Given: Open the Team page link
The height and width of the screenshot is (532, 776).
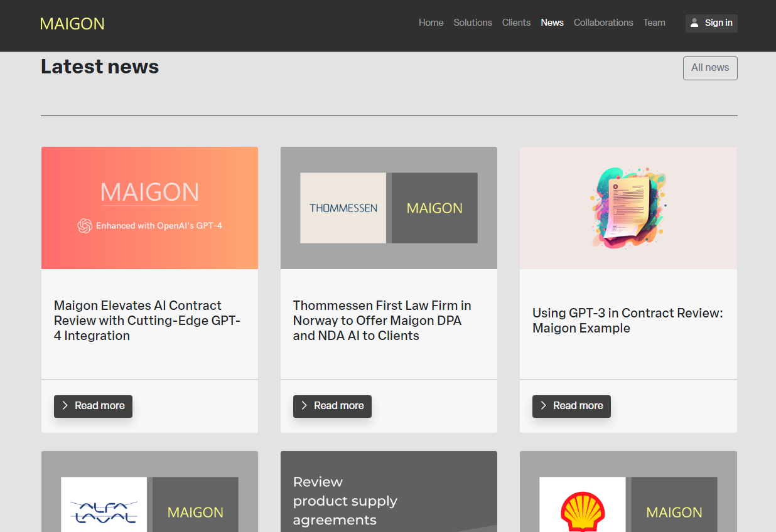Looking at the screenshot, I should tap(654, 23).
